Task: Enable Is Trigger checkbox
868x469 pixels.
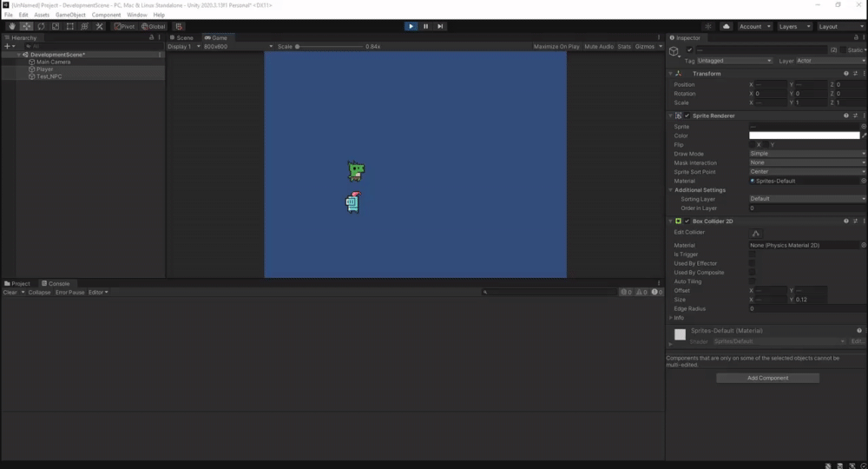Action: click(x=752, y=254)
